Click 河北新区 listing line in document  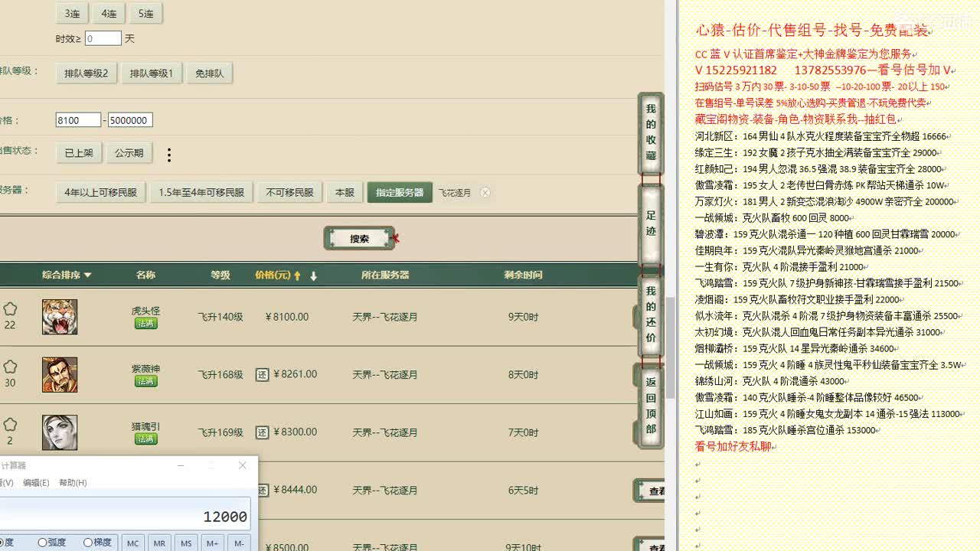pos(822,136)
